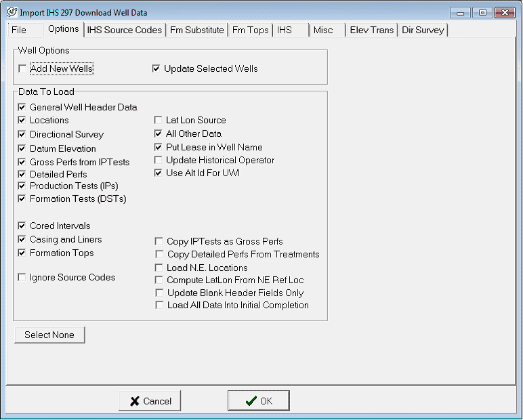The image size is (523, 420).
Task: Disable the Formation Tops checkbox
Action: tap(22, 253)
